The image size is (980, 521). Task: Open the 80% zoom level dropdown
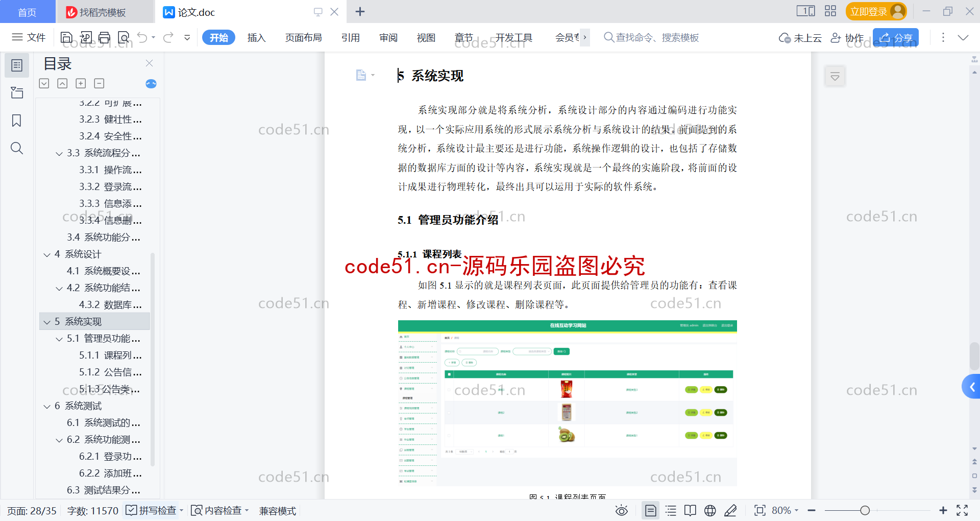coord(785,510)
